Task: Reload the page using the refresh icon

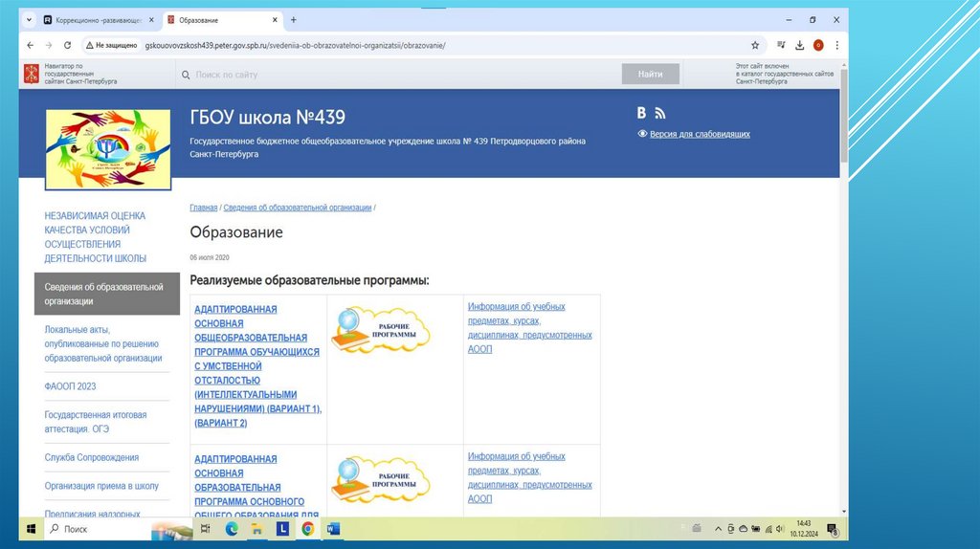Action: (x=70, y=45)
